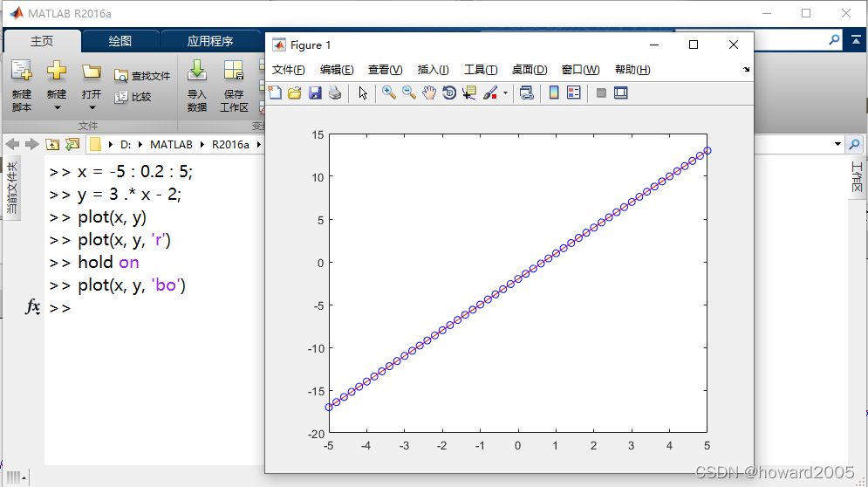The height and width of the screenshot is (487, 868).
Task: Click New Figure icon in Figure 1 toolbar
Action: 275,93
